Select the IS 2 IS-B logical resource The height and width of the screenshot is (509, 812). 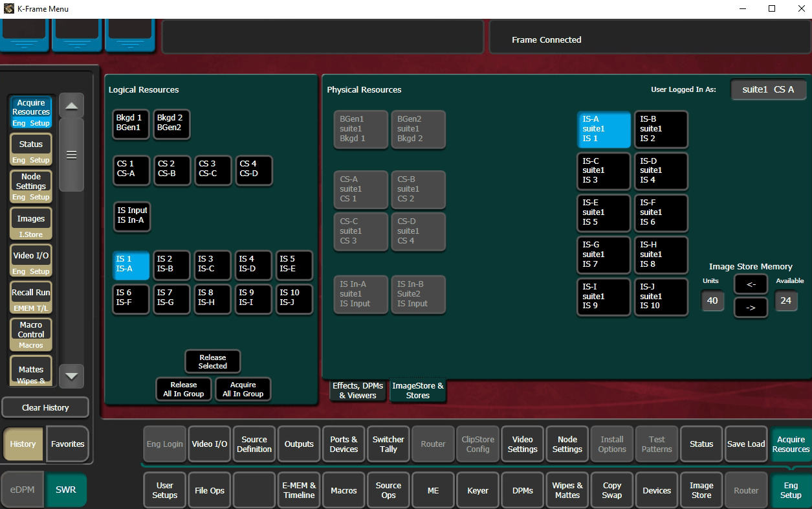172,266
